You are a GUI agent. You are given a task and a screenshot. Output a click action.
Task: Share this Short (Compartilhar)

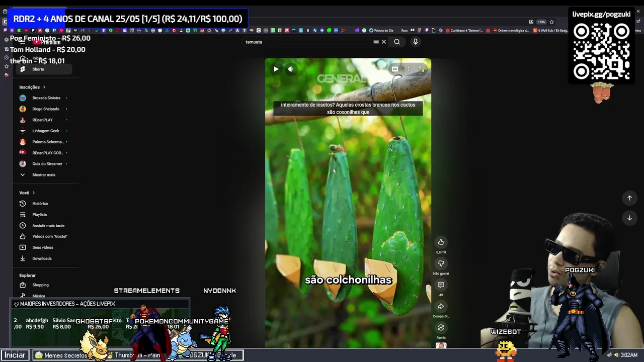pos(441,306)
